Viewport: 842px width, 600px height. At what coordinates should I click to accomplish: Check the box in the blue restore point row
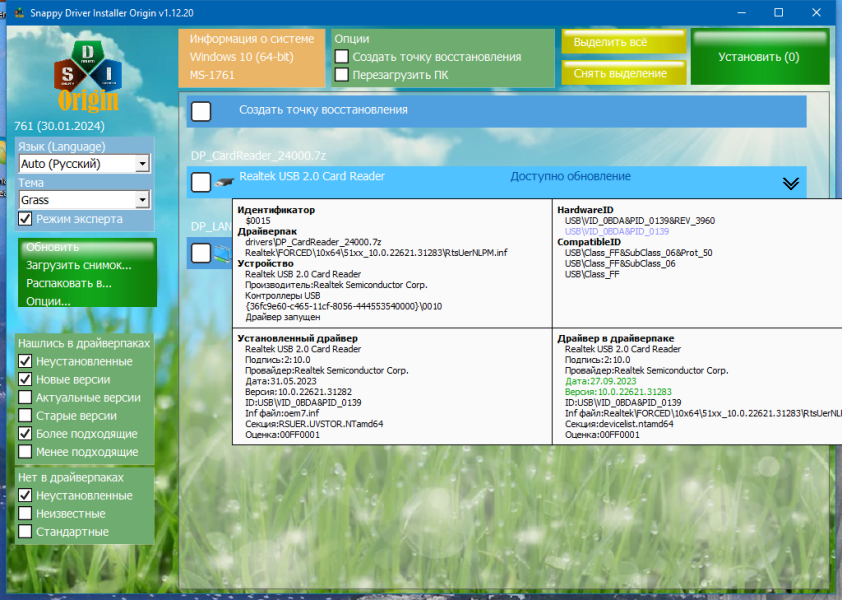[201, 111]
